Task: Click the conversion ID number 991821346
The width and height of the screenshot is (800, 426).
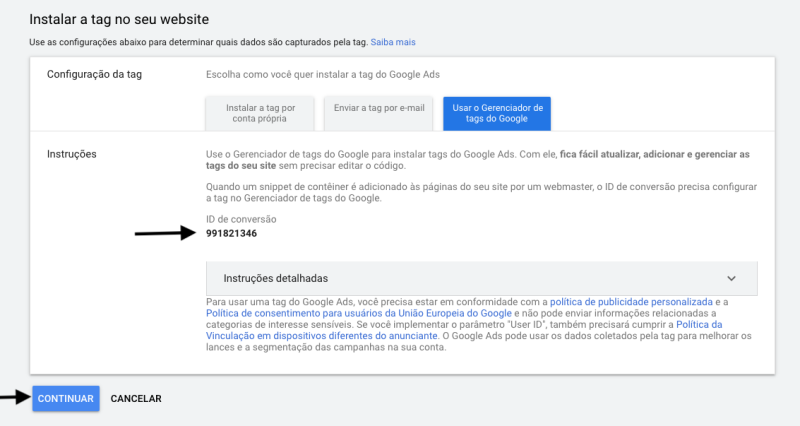Action: [231, 233]
